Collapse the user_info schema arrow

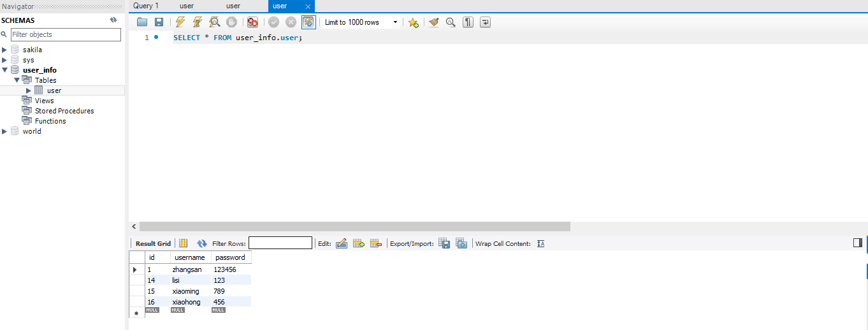[x=5, y=70]
